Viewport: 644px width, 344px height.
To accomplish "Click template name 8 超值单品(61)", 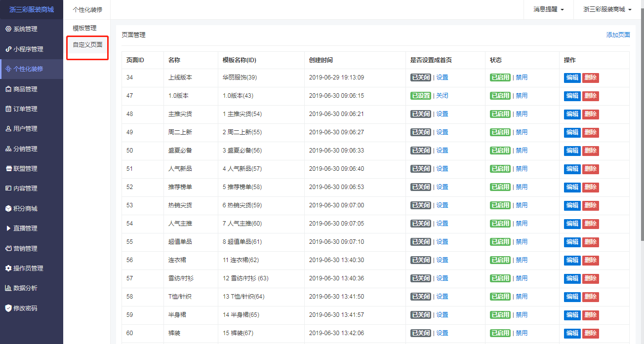I will [242, 242].
